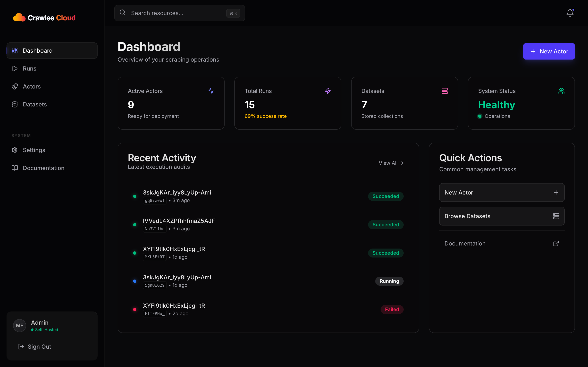Open Datasets page in sidebar
This screenshot has width=588, height=367.
click(35, 105)
